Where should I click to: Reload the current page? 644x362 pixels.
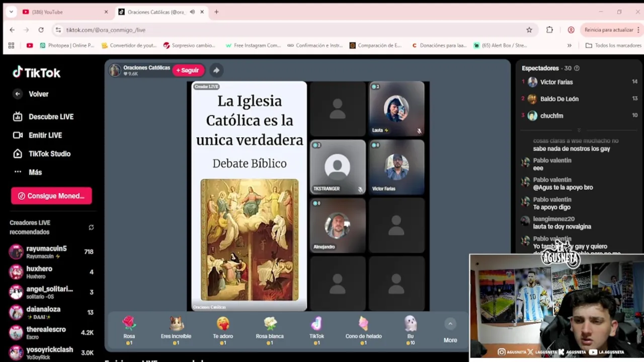click(x=41, y=30)
